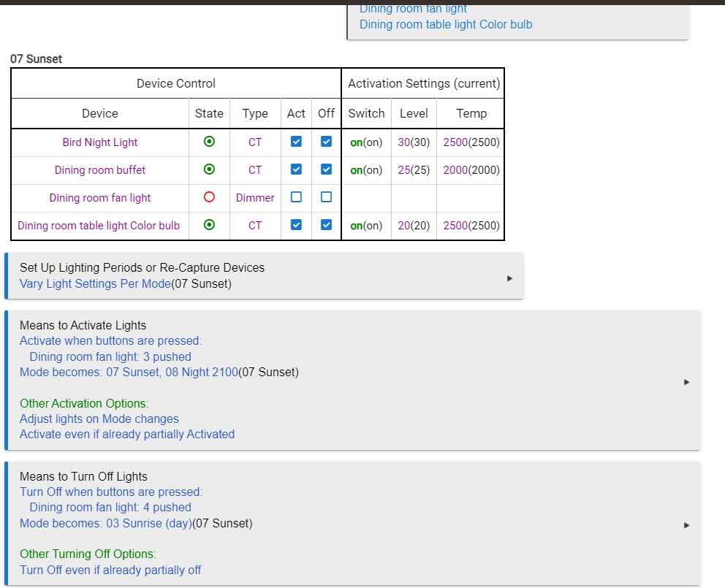
Task: Click Adjust lights on Mode changes option
Action: (x=99, y=419)
